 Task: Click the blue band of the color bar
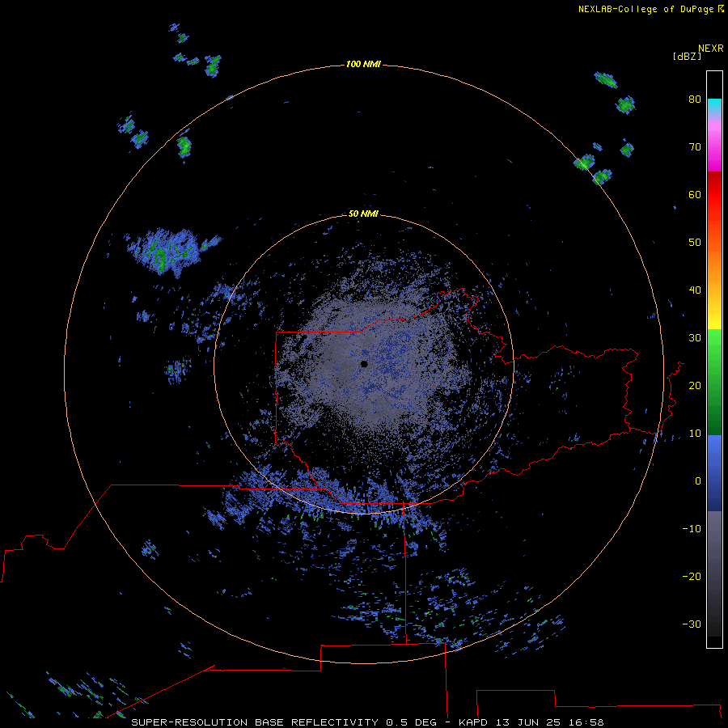[714, 472]
